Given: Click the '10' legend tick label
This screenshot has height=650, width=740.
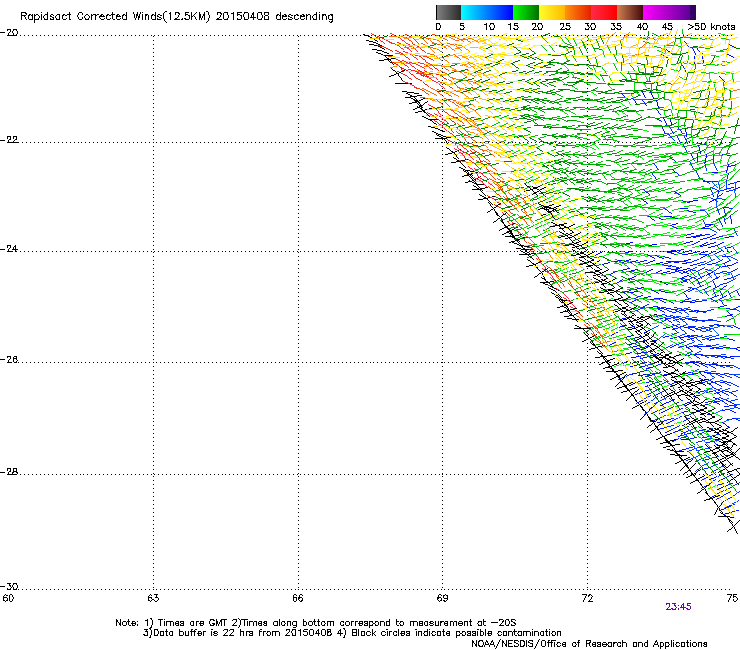Looking at the screenshot, I should pyautogui.click(x=489, y=27).
